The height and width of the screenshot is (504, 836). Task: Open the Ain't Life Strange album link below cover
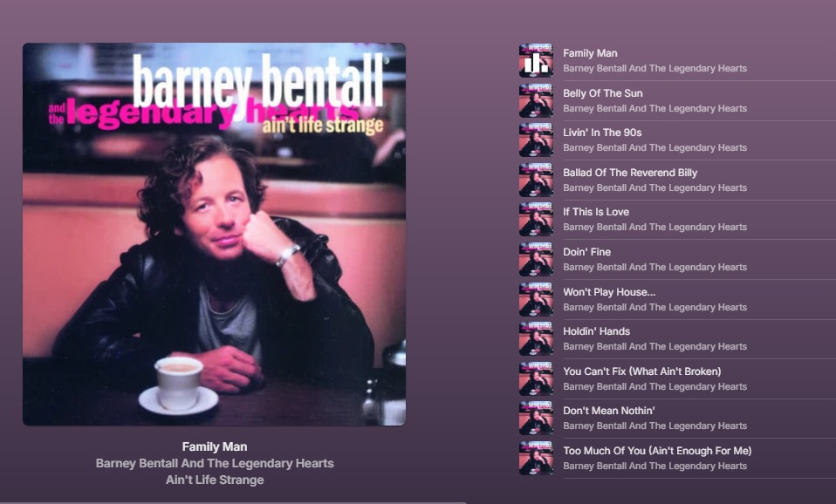click(215, 480)
